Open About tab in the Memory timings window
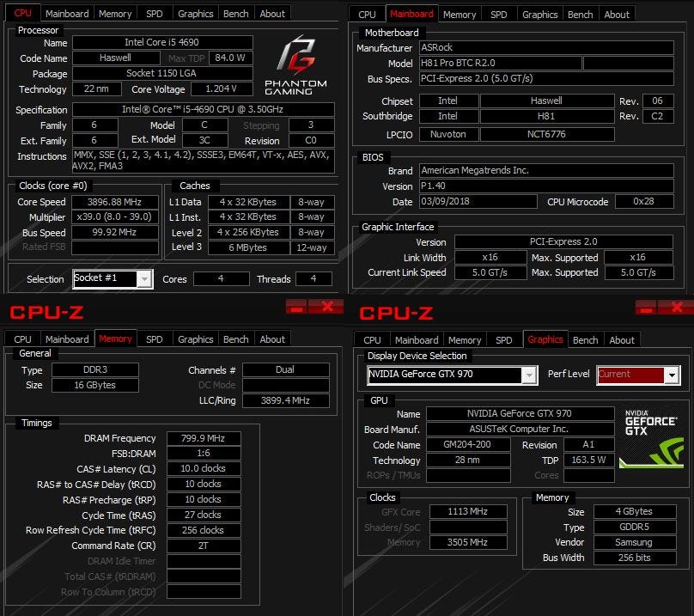The height and width of the screenshot is (616, 694). (x=272, y=339)
